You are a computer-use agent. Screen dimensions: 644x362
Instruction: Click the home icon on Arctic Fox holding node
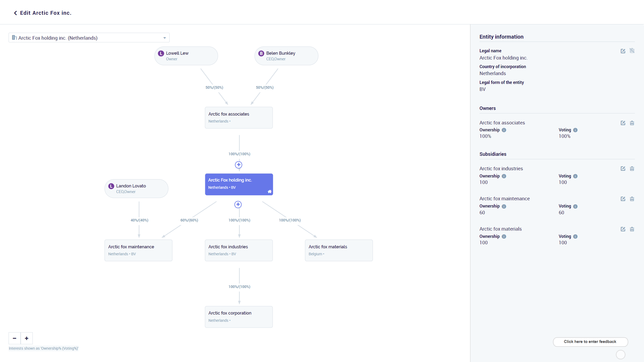coord(269,191)
